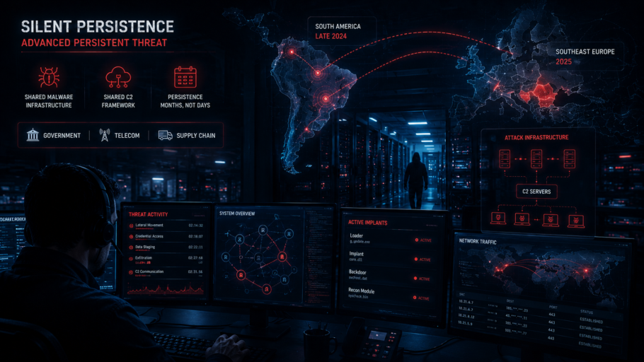Click the ACTIVE status in Implant row
This screenshot has height=362, width=644.
click(x=425, y=259)
